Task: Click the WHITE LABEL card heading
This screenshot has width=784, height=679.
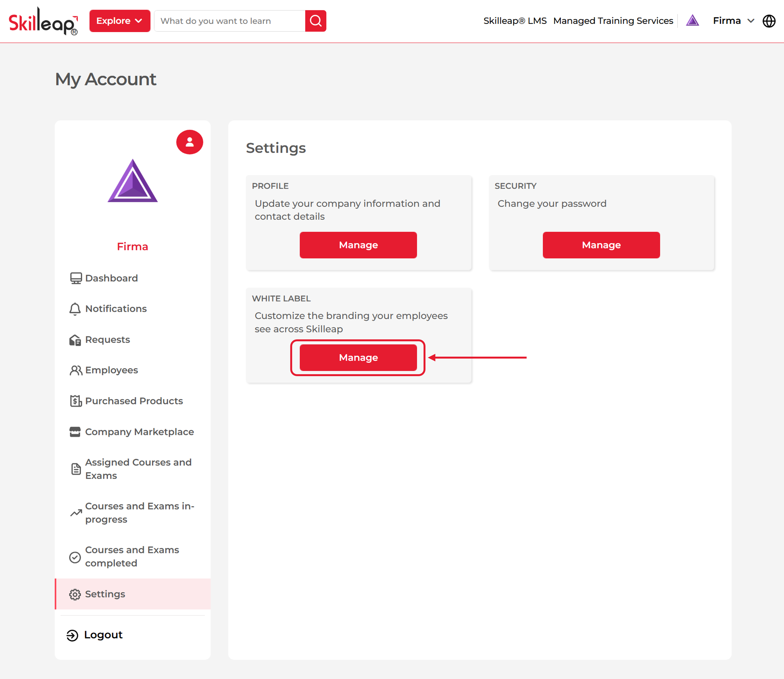Action: [281, 298]
